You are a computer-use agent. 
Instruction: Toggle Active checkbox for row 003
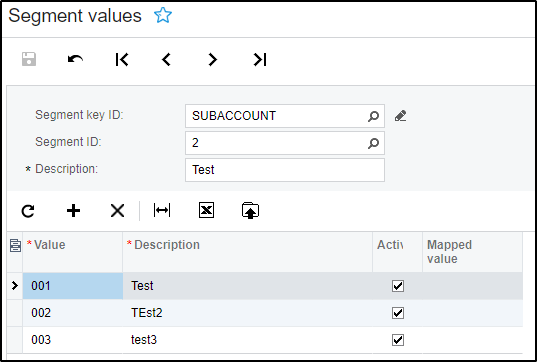click(x=398, y=340)
